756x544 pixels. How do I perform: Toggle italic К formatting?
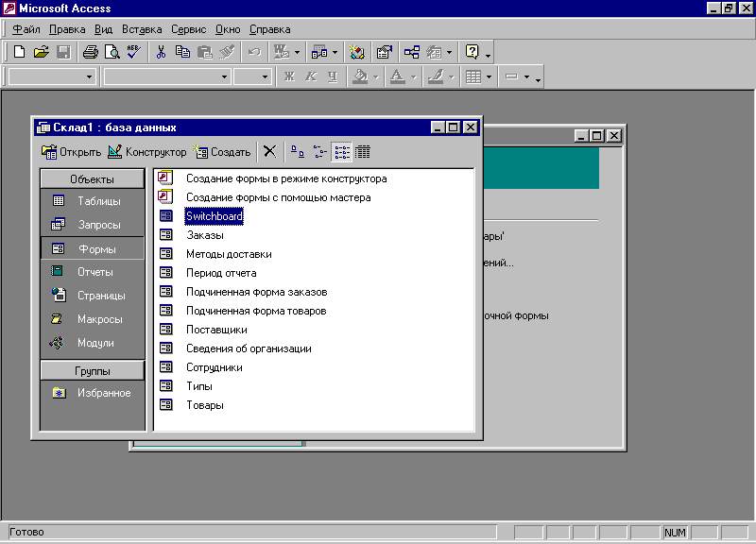311,76
